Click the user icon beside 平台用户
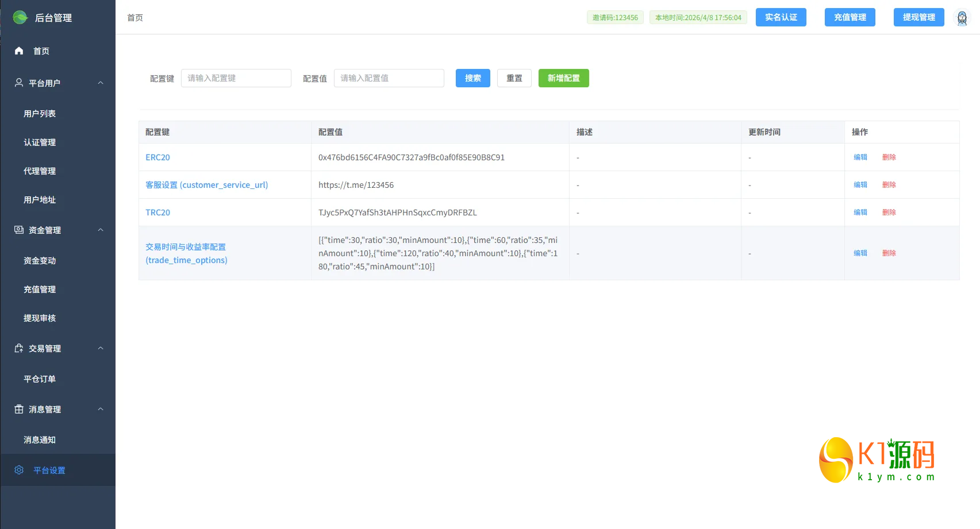 pos(19,83)
